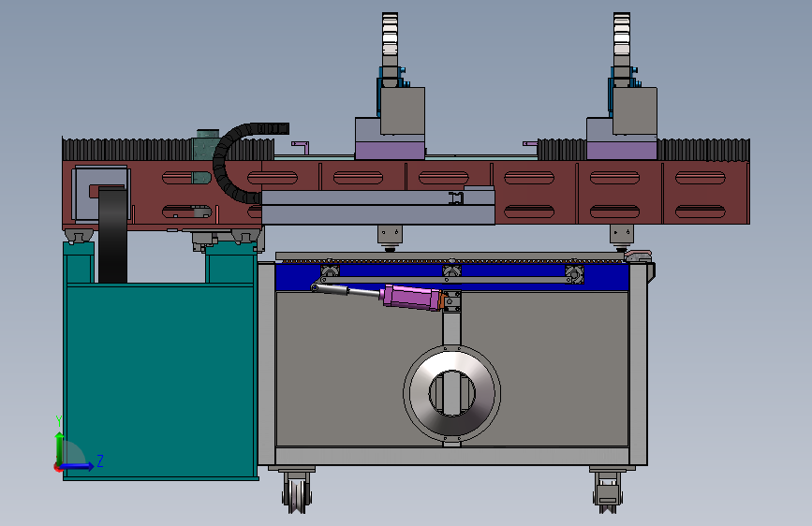Select the vertical black belt on the left

[113, 235]
